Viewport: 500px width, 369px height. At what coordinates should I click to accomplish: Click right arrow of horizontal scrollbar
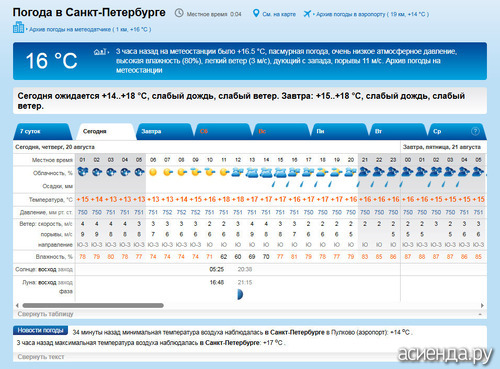482,305
